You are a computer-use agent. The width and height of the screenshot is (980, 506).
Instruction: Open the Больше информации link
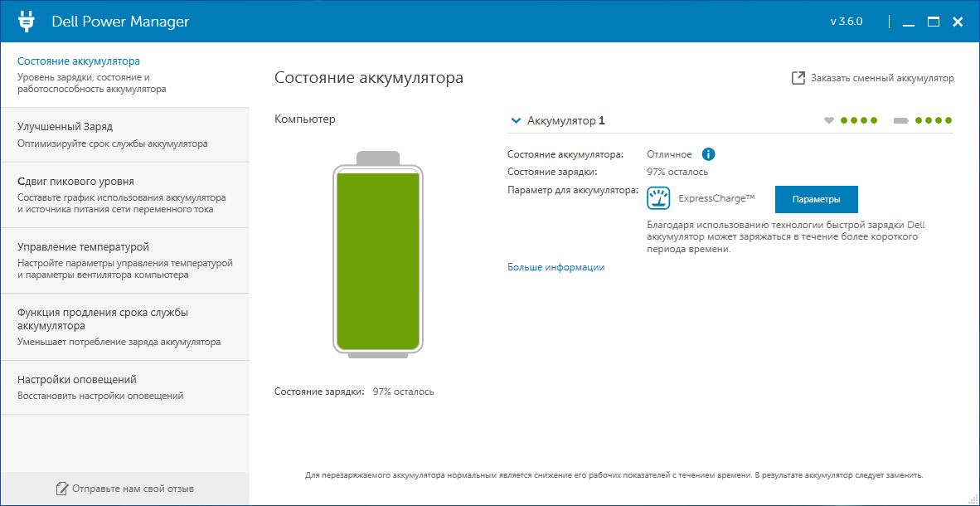tap(556, 267)
